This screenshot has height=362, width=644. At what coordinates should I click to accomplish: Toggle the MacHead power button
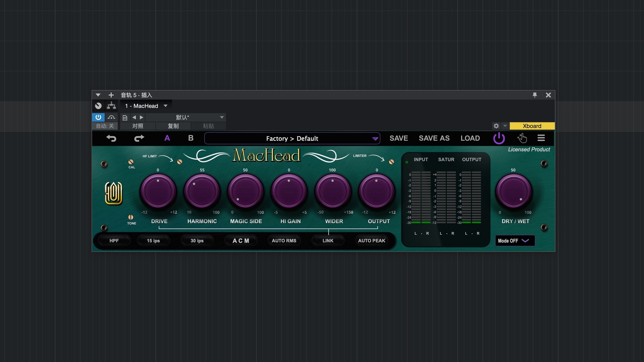[x=499, y=138]
